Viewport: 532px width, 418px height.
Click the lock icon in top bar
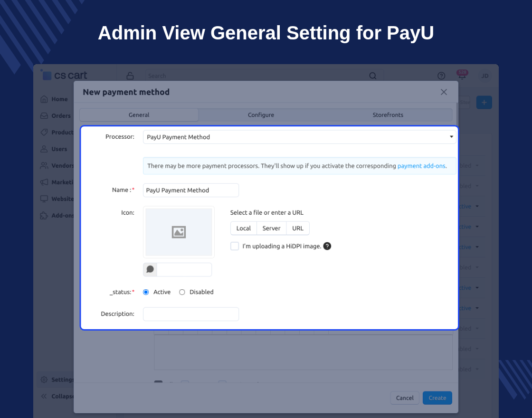(x=130, y=76)
